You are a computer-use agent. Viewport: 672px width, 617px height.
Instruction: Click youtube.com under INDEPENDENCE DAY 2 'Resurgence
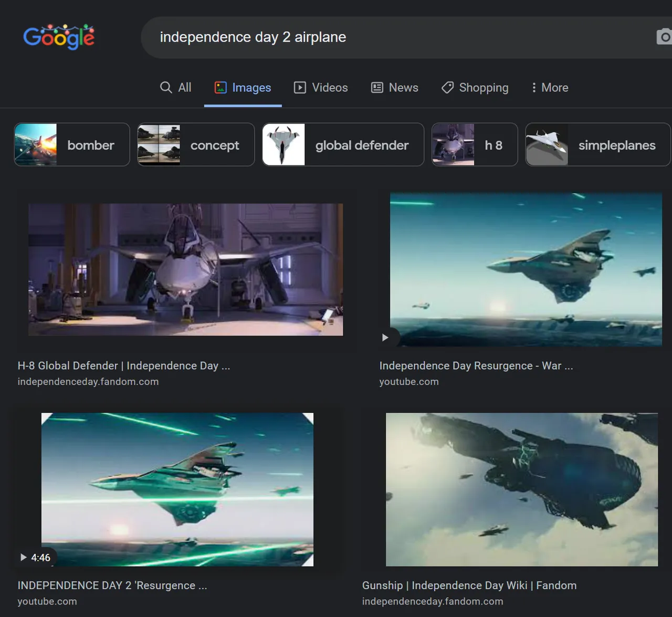click(x=47, y=601)
